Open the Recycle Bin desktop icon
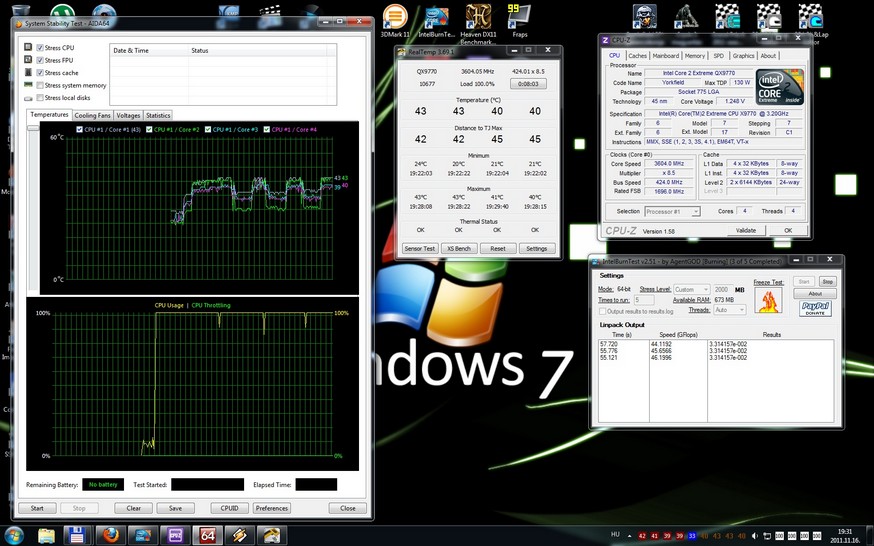 click(x=21, y=9)
